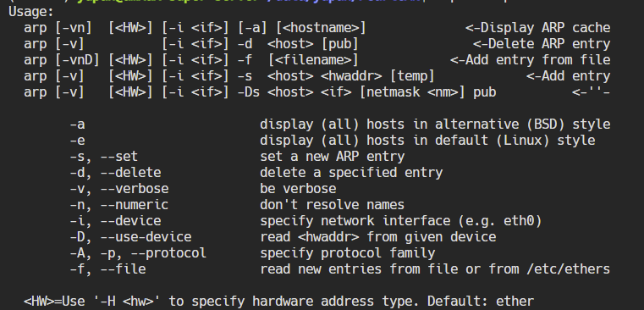The width and height of the screenshot is (644, 310).
Task: Click 'display (all) hosts in alternative (BSD) style'
Action: tap(435, 125)
